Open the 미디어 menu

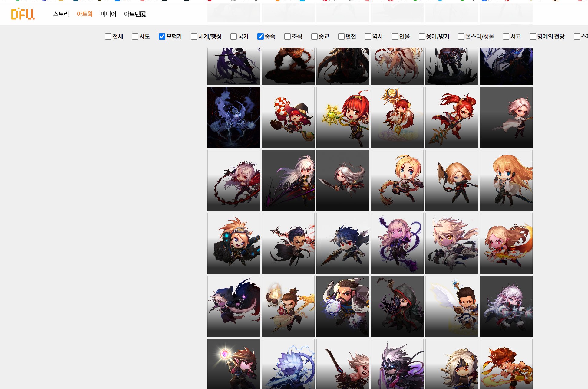point(108,14)
